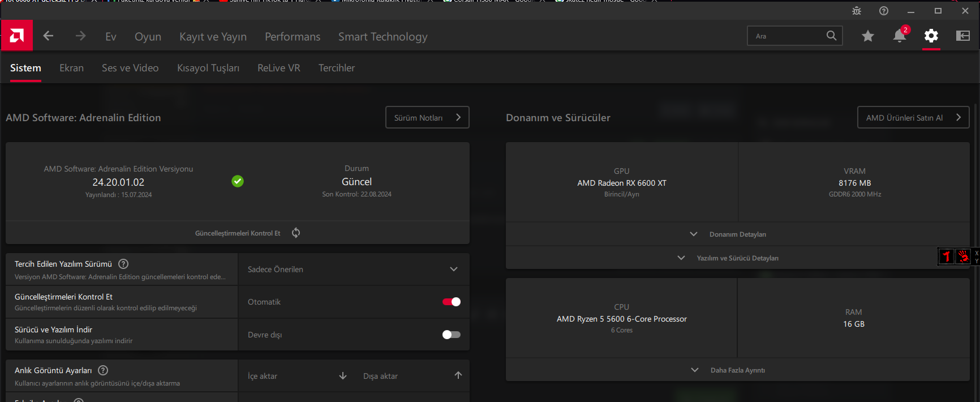Image resolution: width=980 pixels, height=402 pixels.
Task: Click 6 Cores text
Action: click(x=622, y=330)
